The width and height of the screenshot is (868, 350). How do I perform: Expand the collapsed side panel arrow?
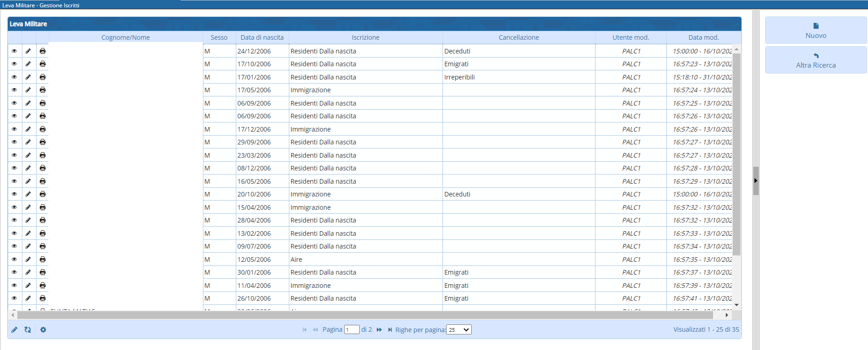[x=756, y=181]
